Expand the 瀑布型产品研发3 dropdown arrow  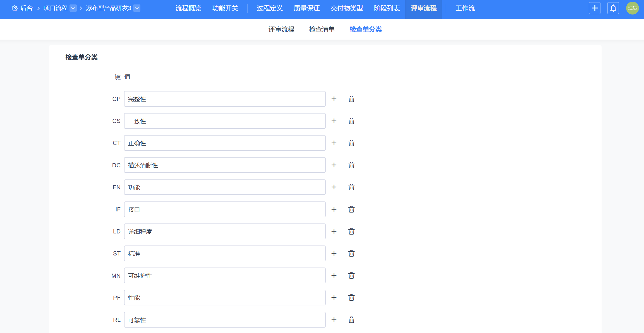click(x=137, y=8)
